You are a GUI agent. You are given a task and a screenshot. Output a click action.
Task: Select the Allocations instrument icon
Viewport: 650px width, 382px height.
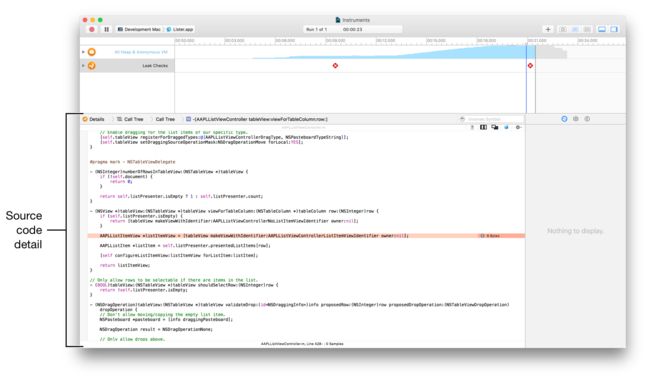92,52
